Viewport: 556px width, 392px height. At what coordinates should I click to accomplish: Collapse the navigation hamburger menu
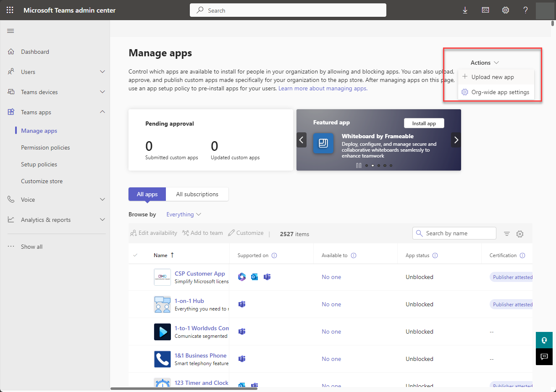pos(11,31)
